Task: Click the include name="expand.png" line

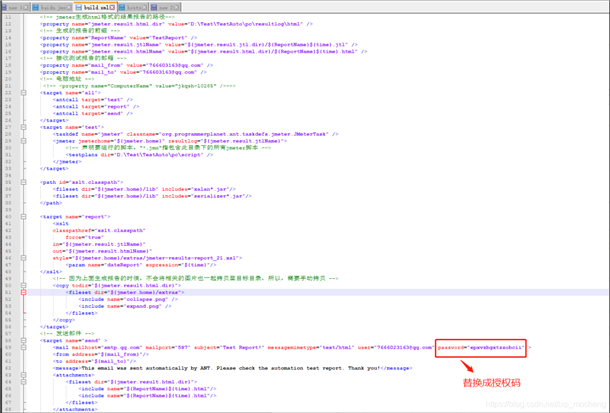Action: pos(125,306)
